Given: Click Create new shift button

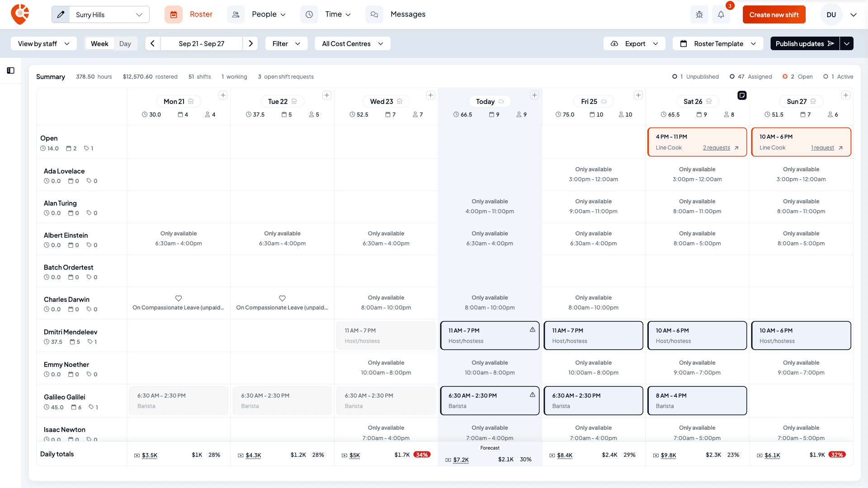Looking at the screenshot, I should click(x=774, y=14).
